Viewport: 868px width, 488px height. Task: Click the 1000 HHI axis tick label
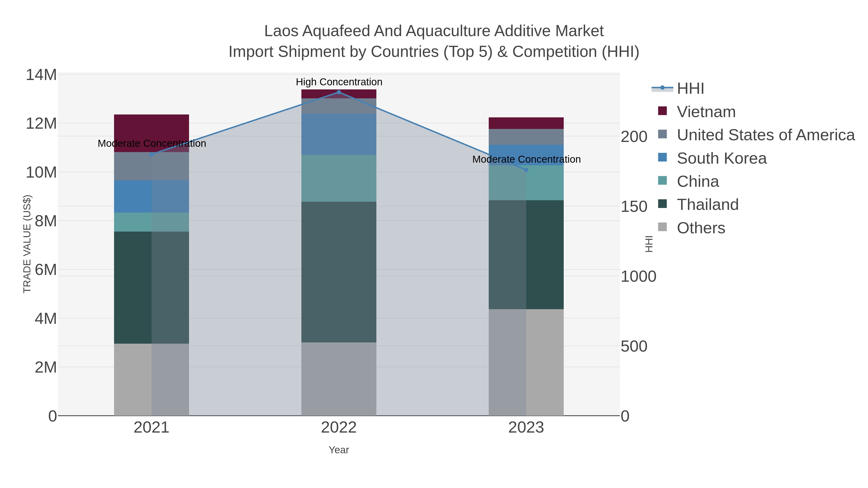[x=638, y=276]
